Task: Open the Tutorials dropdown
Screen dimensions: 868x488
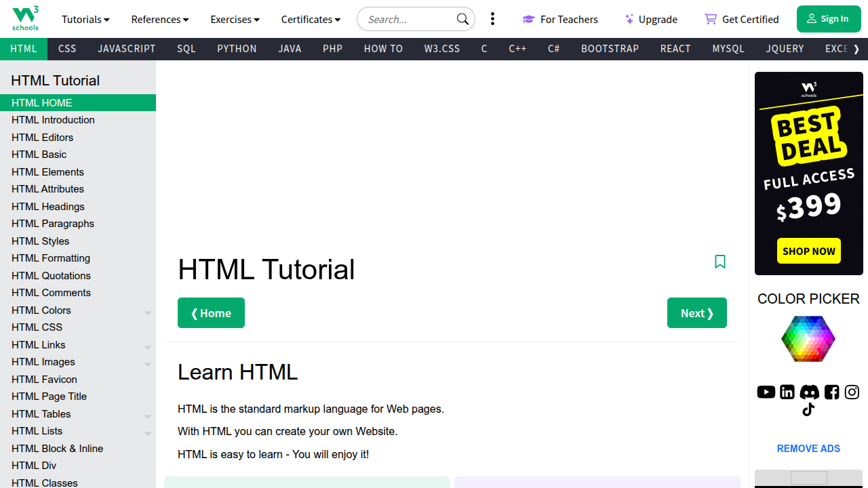Action: [x=85, y=19]
